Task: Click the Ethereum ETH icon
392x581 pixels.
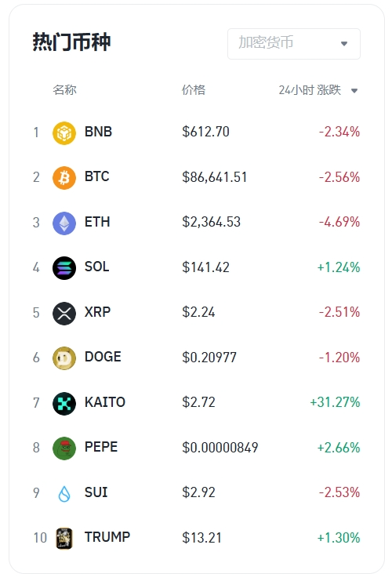Action: pyautogui.click(x=64, y=223)
